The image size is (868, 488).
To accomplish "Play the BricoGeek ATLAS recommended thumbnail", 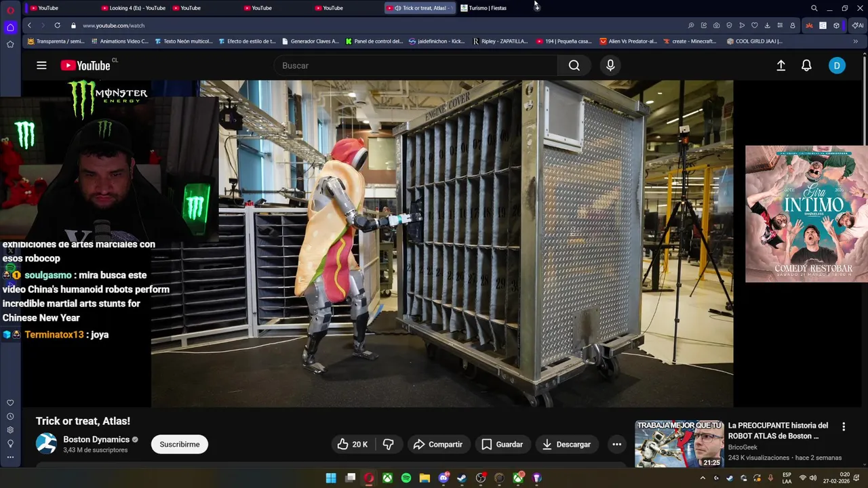I will point(679,444).
